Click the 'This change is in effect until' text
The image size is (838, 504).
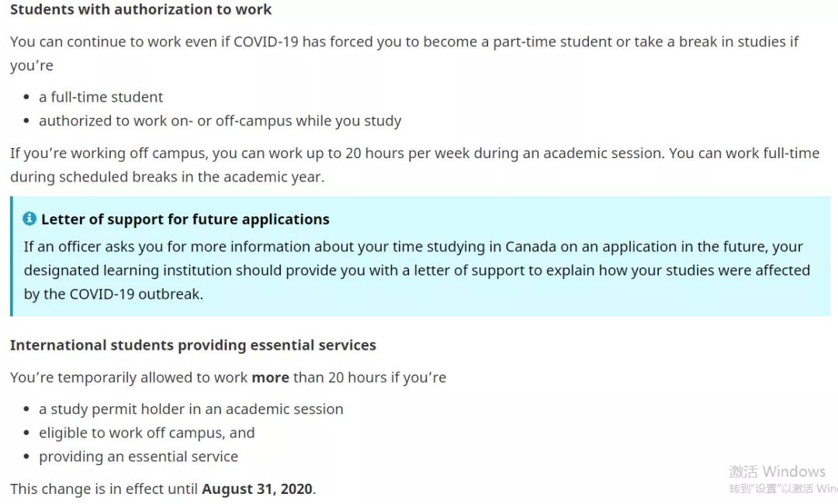pos(104,489)
